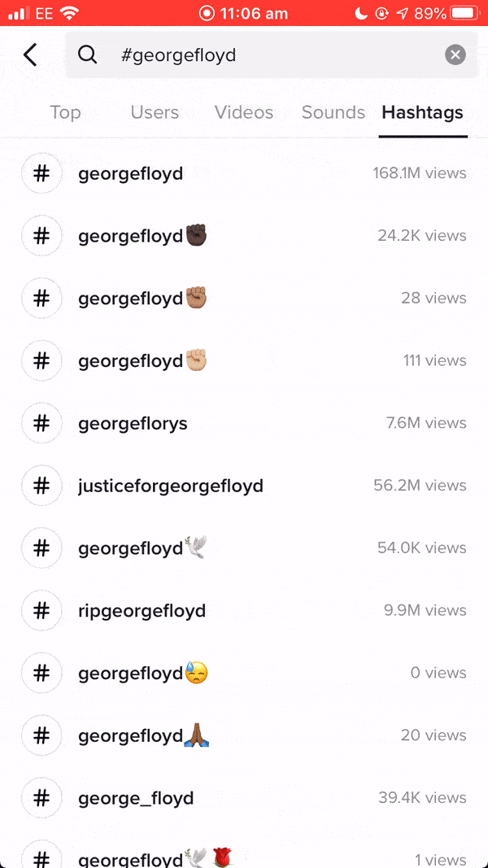
Task: Tap the magnifying glass search icon
Action: tap(87, 55)
